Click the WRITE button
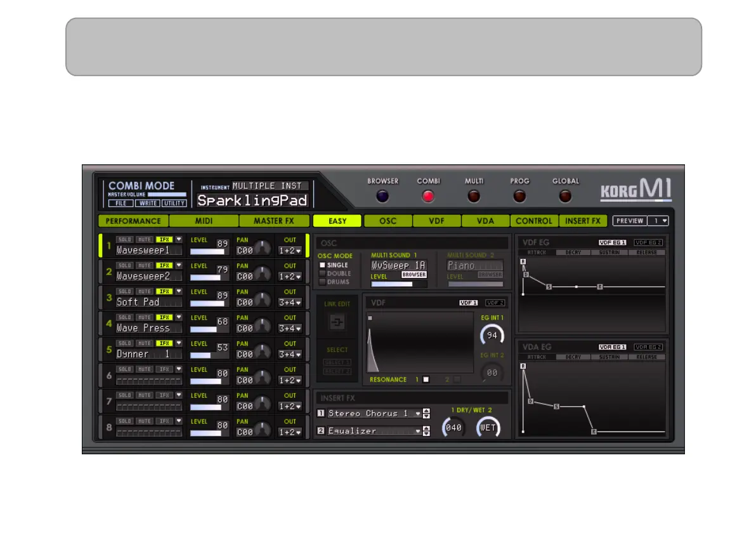The height and width of the screenshot is (533, 756). 148,203
